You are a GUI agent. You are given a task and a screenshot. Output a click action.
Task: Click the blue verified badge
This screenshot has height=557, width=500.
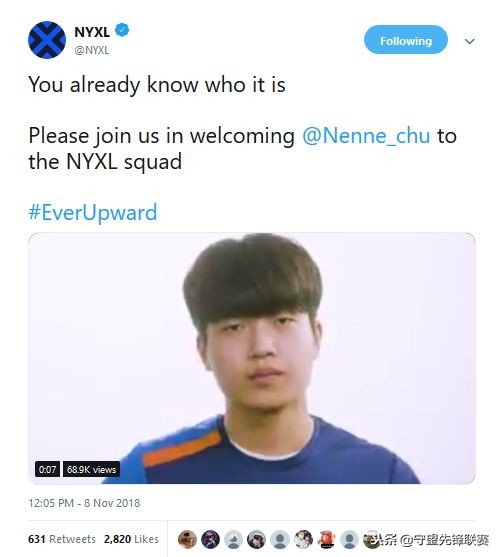(123, 30)
